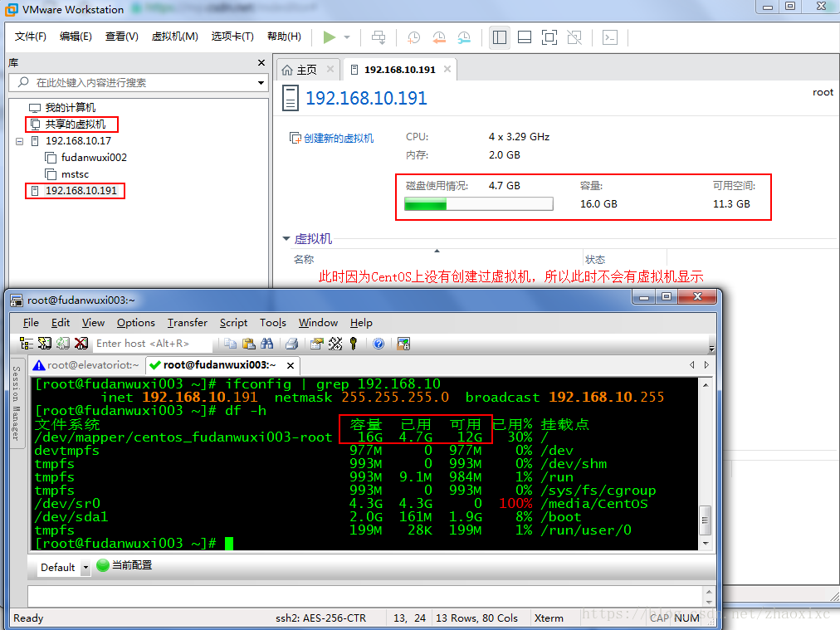Viewport: 840px width, 630px height.
Task: Click the Copy toolbar icon in SecureCRT
Action: pos(231,344)
